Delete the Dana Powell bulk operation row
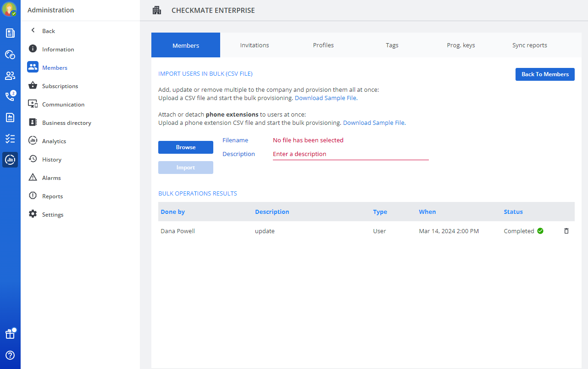The height and width of the screenshot is (369, 588). click(x=566, y=231)
